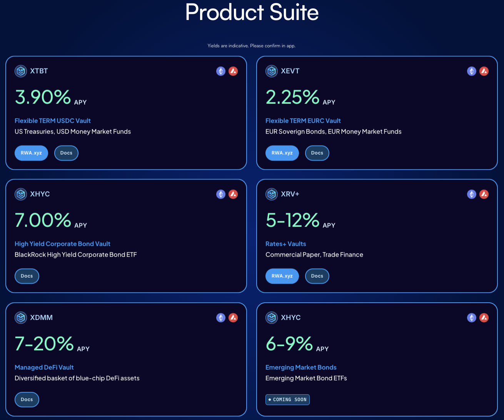504x420 pixels.
Task: Click the 7-20% APY figure
Action: tap(52, 344)
